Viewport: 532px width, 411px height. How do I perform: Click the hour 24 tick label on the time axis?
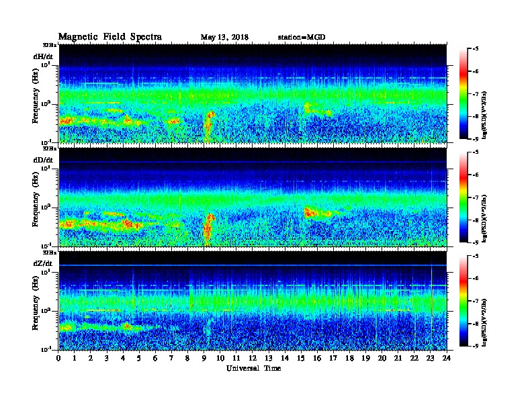pos(447,358)
